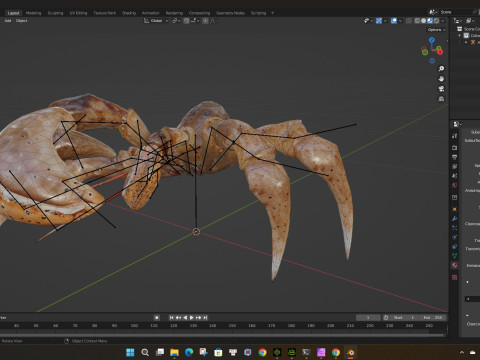Select the Scene Collection row in outliner

click(x=470, y=29)
